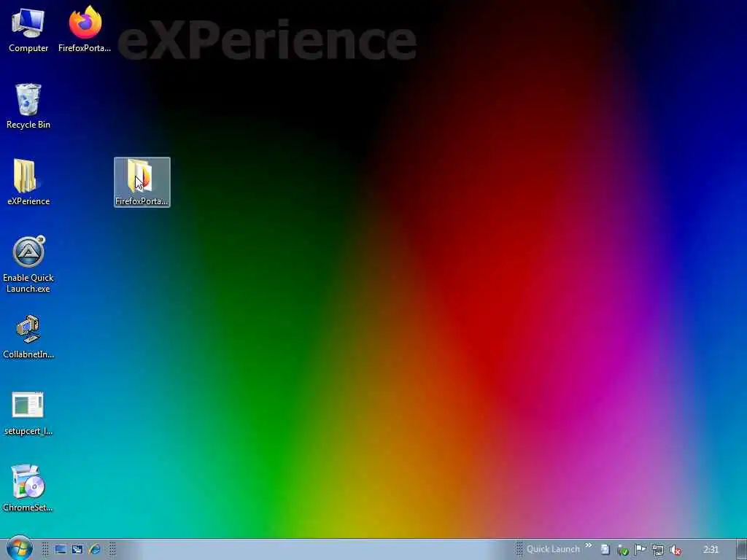The width and height of the screenshot is (747, 560).
Task: Select the ChromeSet... installer icon
Action: (28, 489)
